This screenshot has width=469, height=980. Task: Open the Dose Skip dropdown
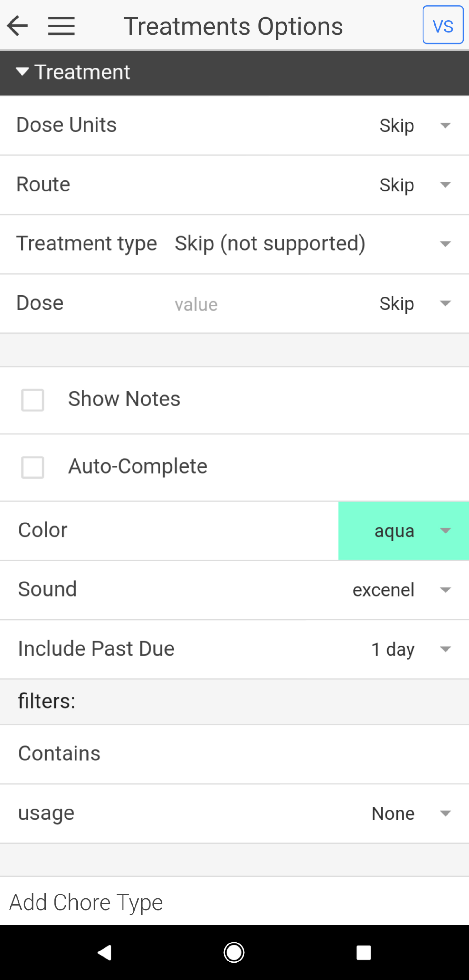coord(415,304)
